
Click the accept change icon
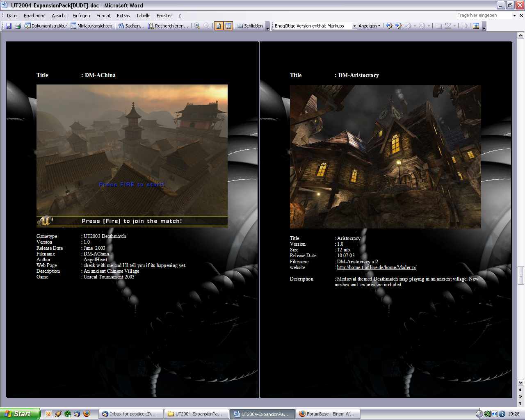(408, 26)
